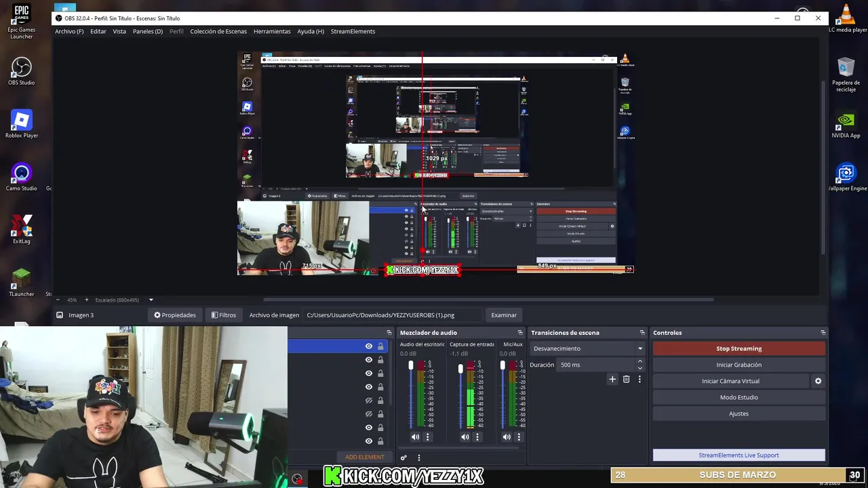Add a new scene transition with plus
The image size is (868, 488).
(x=612, y=380)
